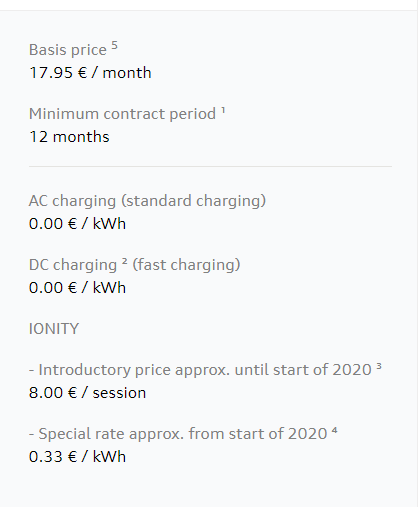Select the 12 months text
The height and width of the screenshot is (507, 418).
tap(69, 137)
